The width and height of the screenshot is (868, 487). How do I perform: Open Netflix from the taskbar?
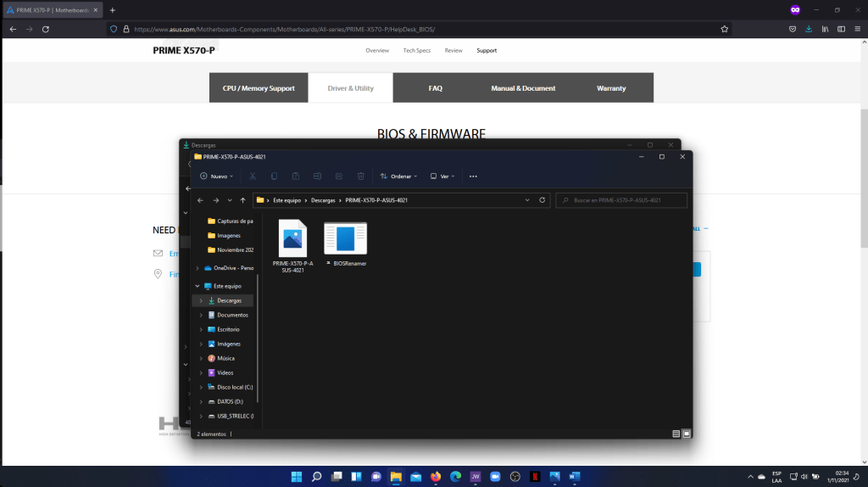534,476
